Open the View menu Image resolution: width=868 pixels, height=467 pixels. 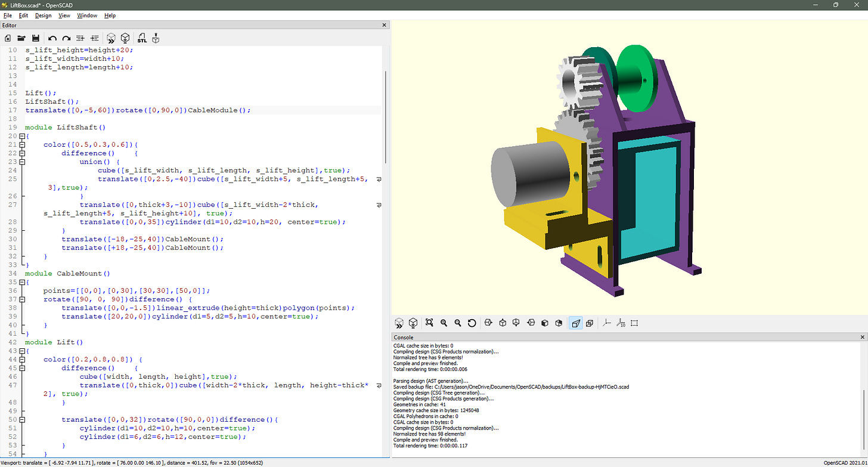[64, 15]
